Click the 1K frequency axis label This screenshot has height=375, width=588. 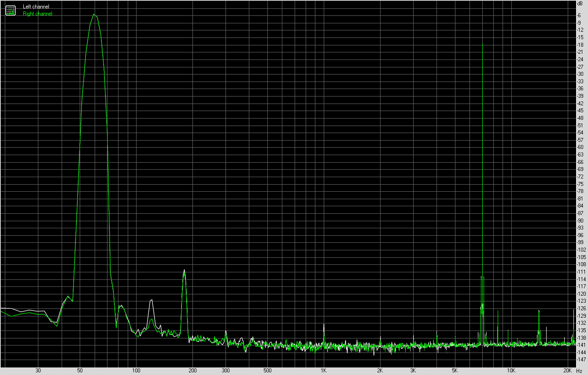324,371
